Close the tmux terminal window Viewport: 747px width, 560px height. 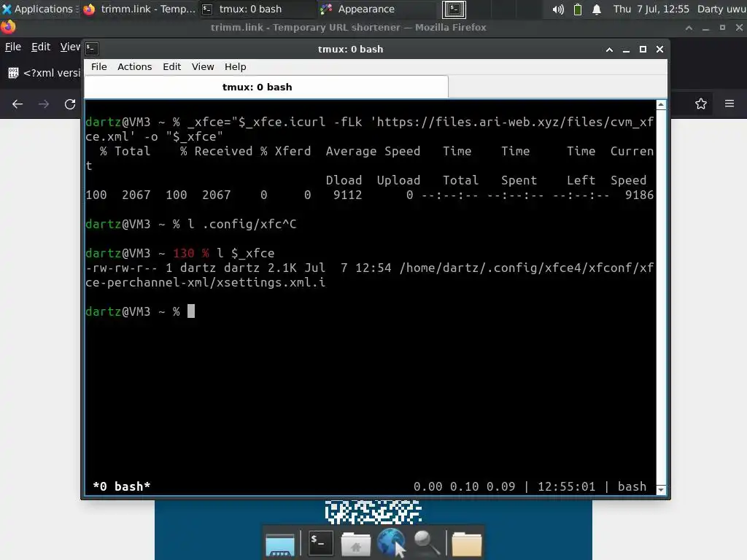(x=659, y=49)
